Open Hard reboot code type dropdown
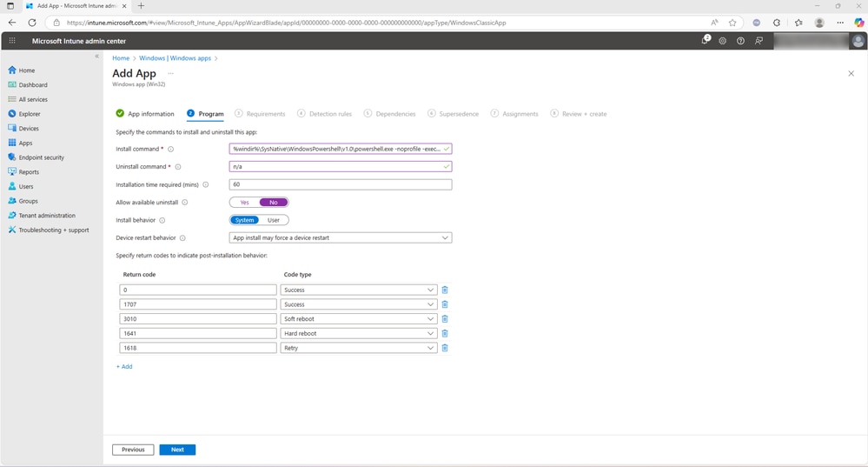Screen dimensions: 868x467 coord(359,333)
